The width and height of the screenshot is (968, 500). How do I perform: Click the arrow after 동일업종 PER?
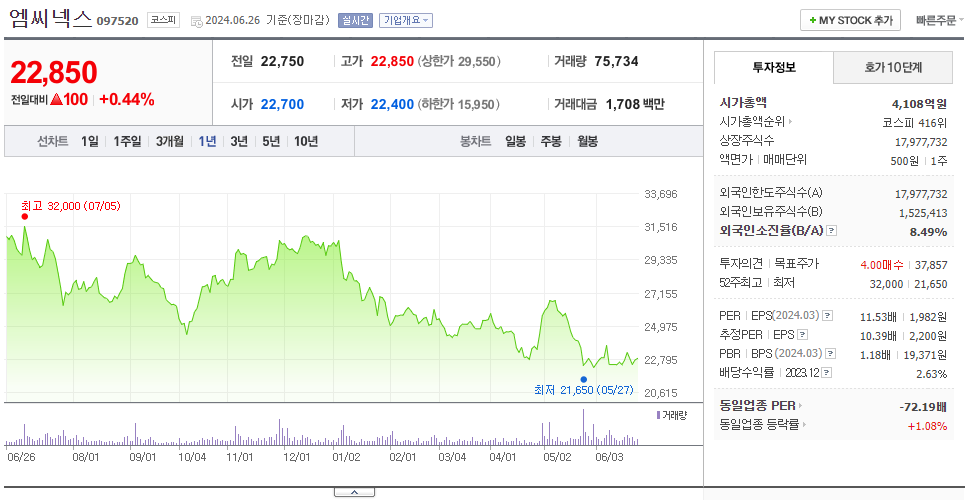pos(801,406)
